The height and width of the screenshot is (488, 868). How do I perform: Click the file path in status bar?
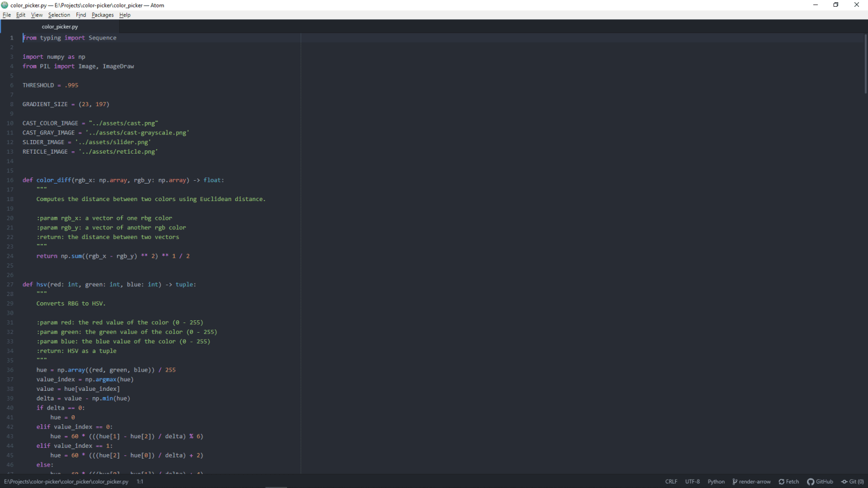click(66, 482)
